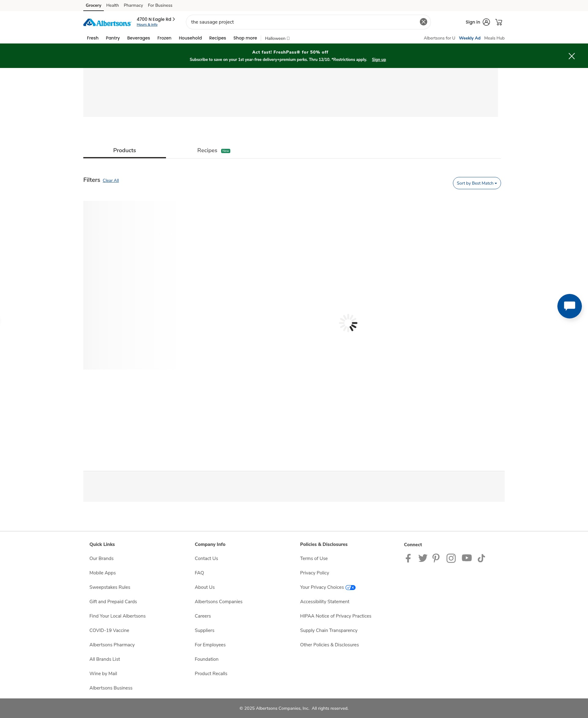Open the Weekly Ad link
Screen dimensions: 588x718
[x=469, y=38]
